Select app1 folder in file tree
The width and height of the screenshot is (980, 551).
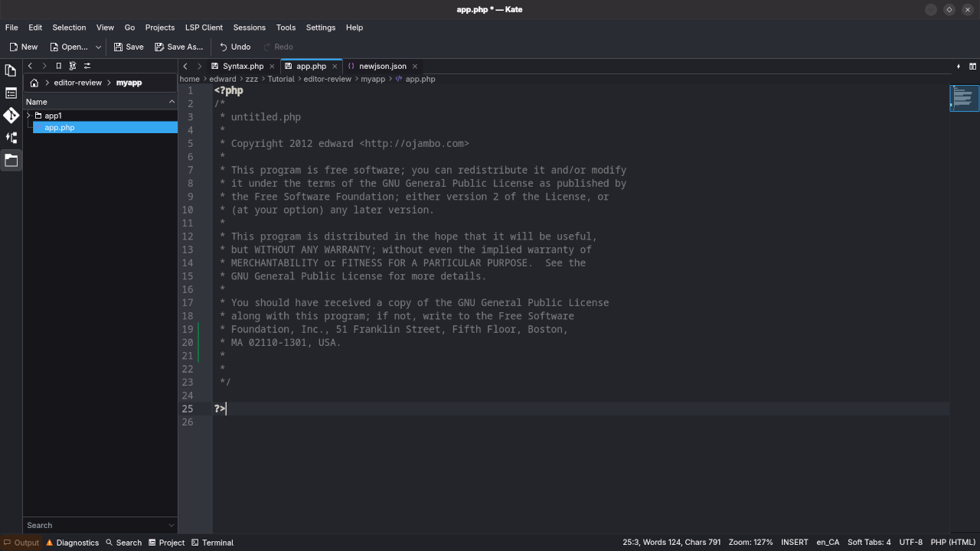(x=53, y=116)
